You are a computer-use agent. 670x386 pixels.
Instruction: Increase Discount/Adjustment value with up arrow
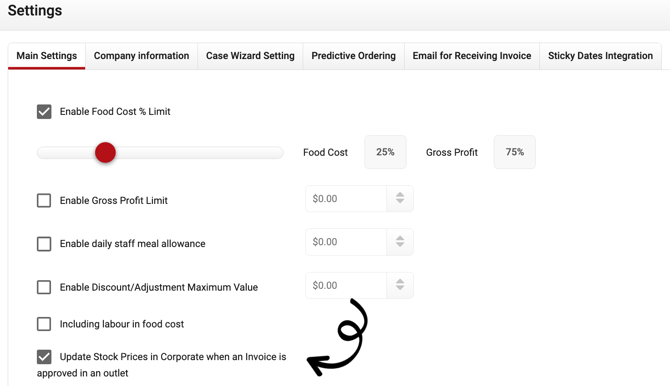pyautogui.click(x=400, y=281)
